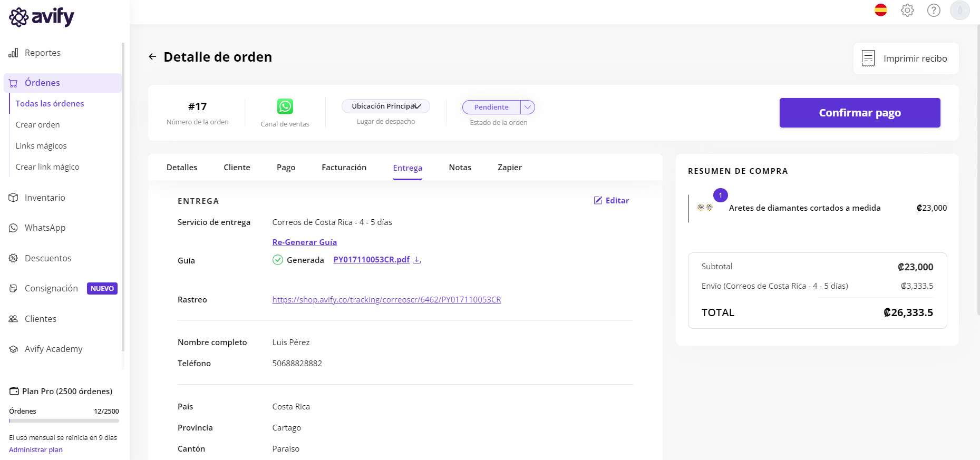Click the Imprimir recibo button
980x460 pixels.
point(906,58)
